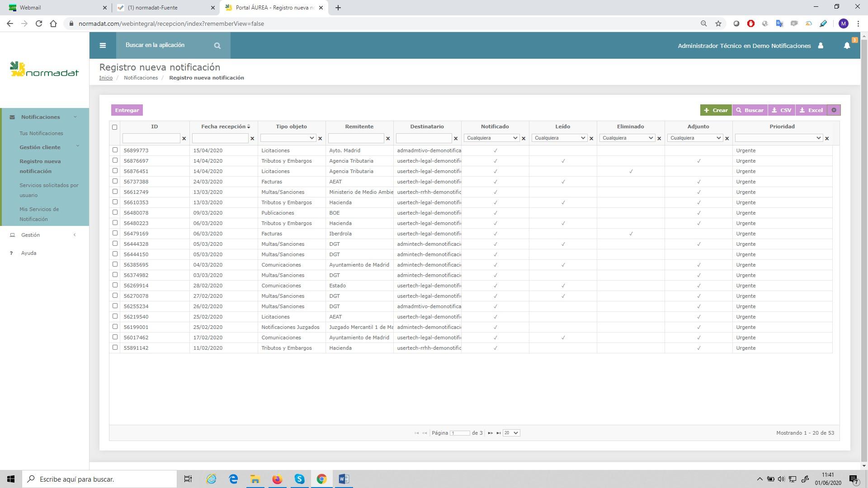Click the normadat logo
Viewport: 868px width, 488px height.
click(44, 70)
